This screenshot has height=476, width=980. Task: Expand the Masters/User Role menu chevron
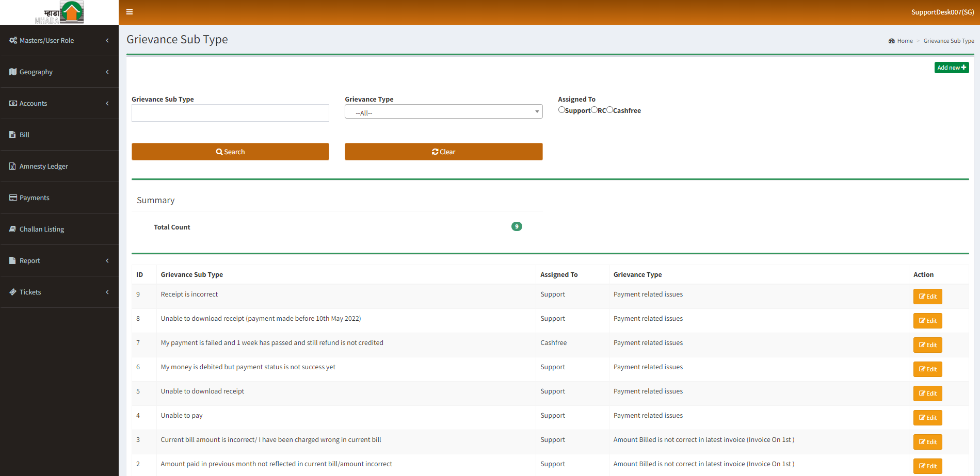pos(107,40)
